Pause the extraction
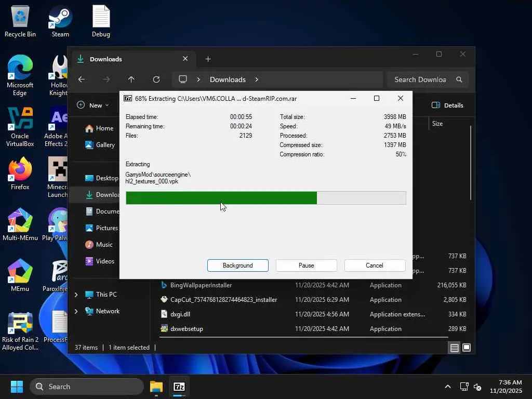Screen dimensions: 532x399 point(306,265)
